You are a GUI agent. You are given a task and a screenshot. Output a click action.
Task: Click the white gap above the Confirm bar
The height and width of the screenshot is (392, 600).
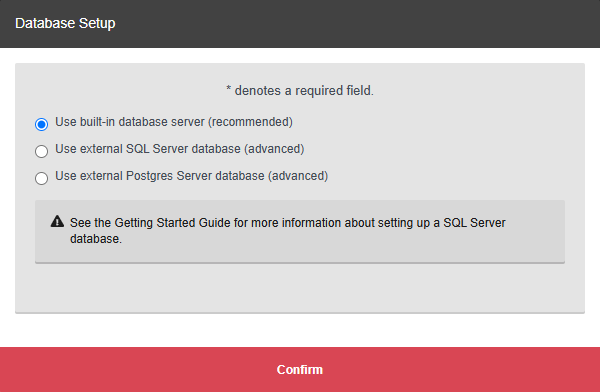tap(300, 331)
